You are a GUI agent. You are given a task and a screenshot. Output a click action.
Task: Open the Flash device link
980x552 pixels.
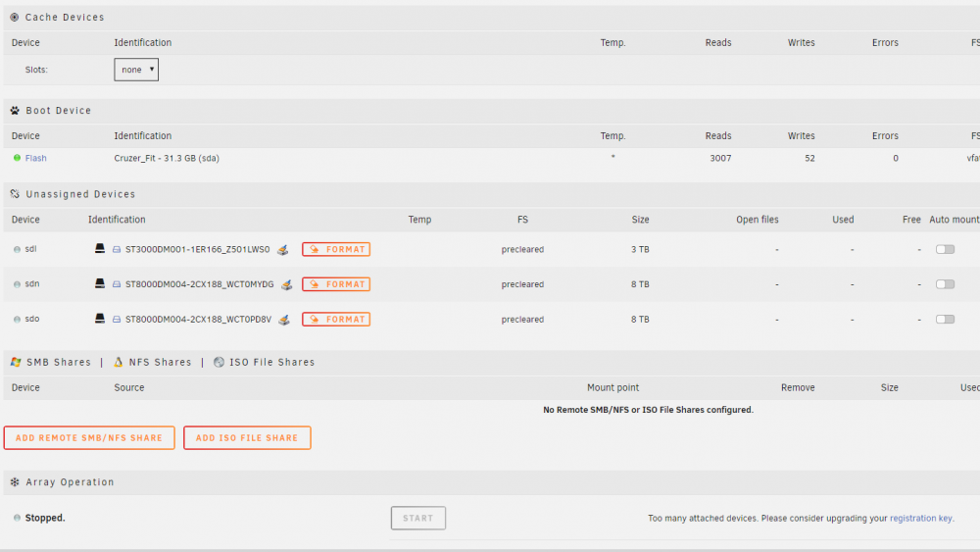coord(35,158)
